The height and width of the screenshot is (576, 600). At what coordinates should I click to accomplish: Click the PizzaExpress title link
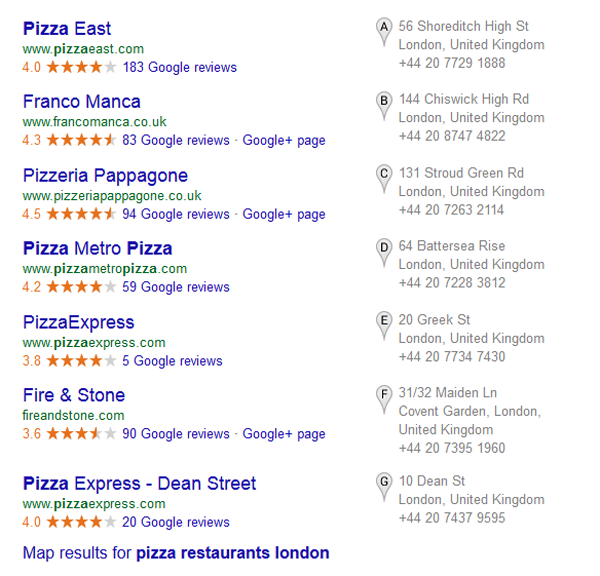(x=78, y=323)
